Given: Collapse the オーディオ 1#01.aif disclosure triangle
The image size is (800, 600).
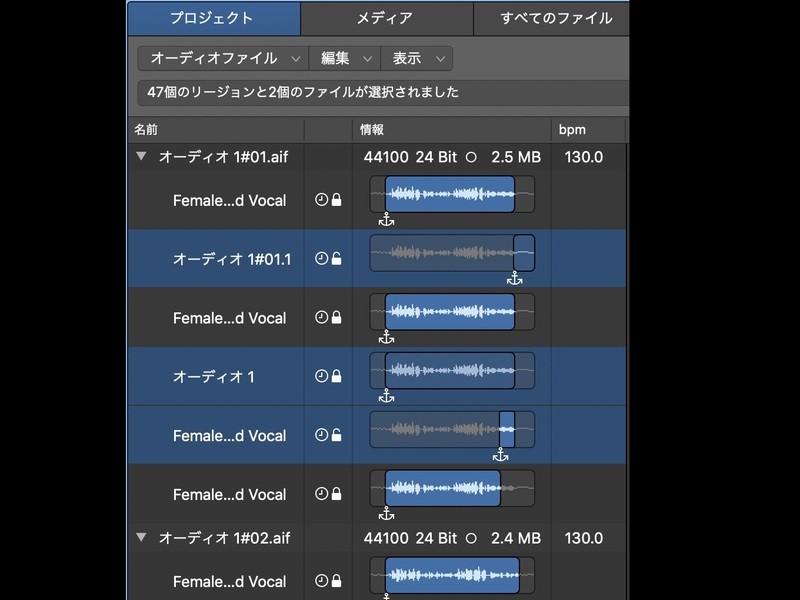Looking at the screenshot, I should pyautogui.click(x=141, y=157).
